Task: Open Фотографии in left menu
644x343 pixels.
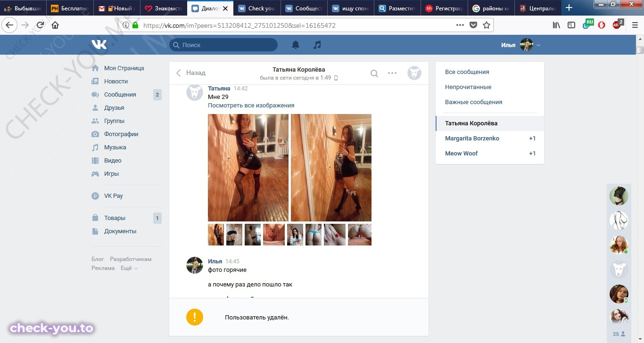Action: 121,134
